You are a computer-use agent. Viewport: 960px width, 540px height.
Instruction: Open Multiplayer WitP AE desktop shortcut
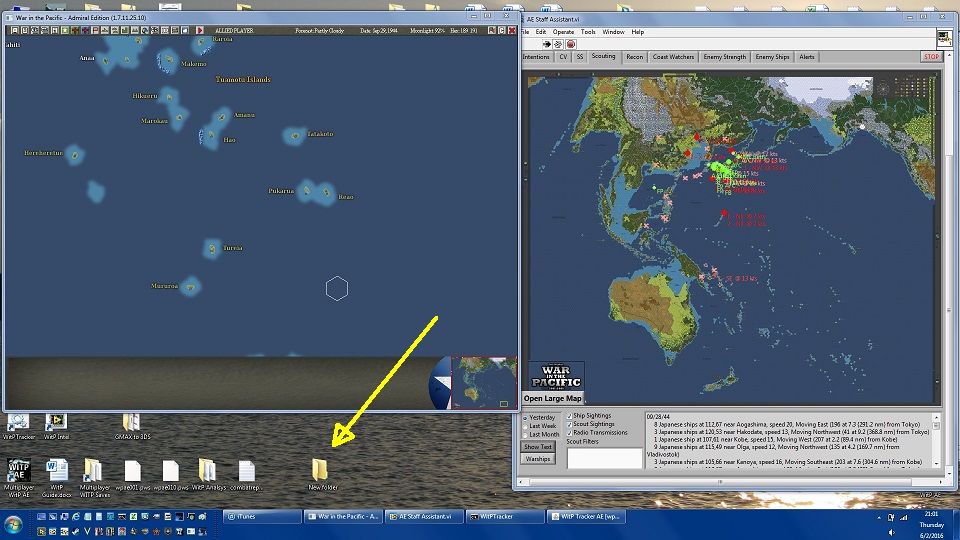[x=18, y=478]
